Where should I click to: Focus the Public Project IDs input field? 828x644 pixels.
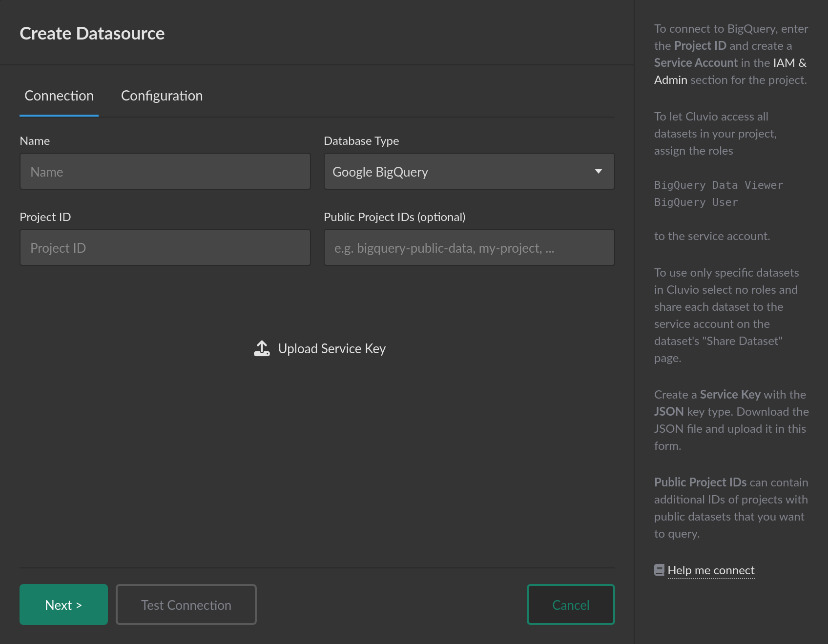pos(469,247)
